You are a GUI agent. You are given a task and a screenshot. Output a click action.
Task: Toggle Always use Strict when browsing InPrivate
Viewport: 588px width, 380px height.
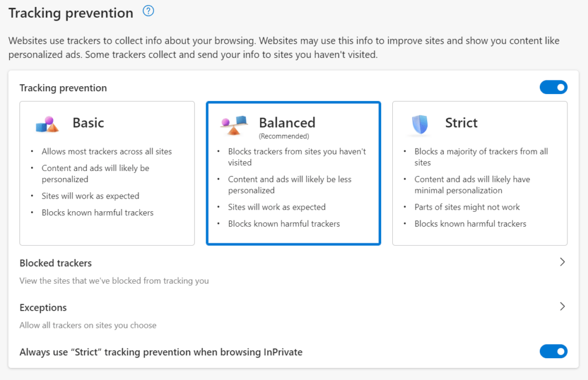[553, 351]
